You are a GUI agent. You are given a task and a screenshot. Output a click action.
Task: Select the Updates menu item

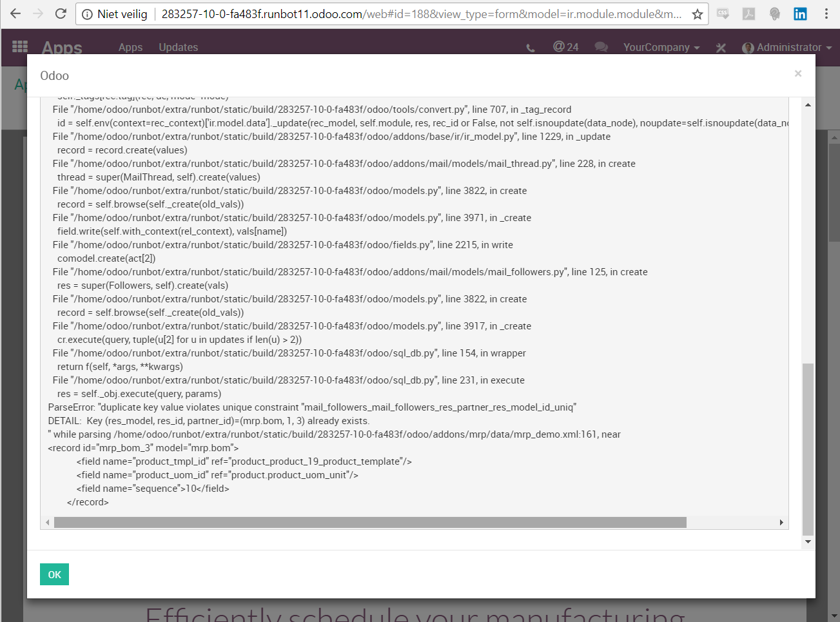pyautogui.click(x=178, y=47)
